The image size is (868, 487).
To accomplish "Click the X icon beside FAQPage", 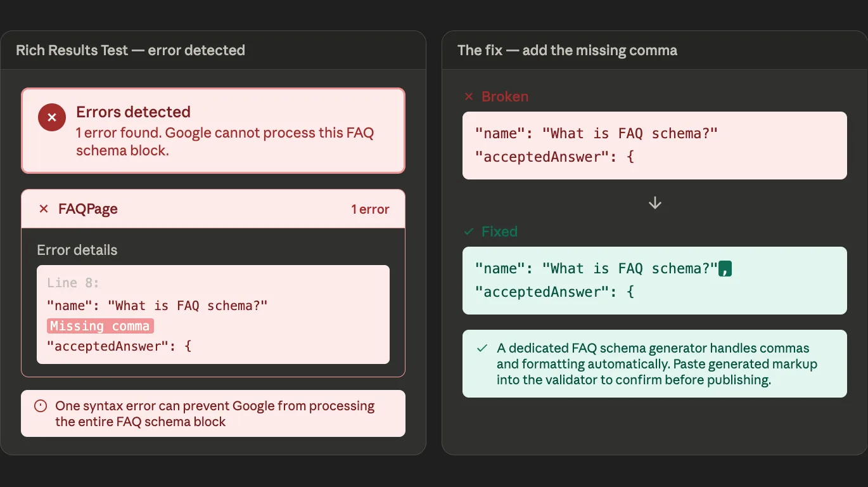I will click(x=44, y=209).
